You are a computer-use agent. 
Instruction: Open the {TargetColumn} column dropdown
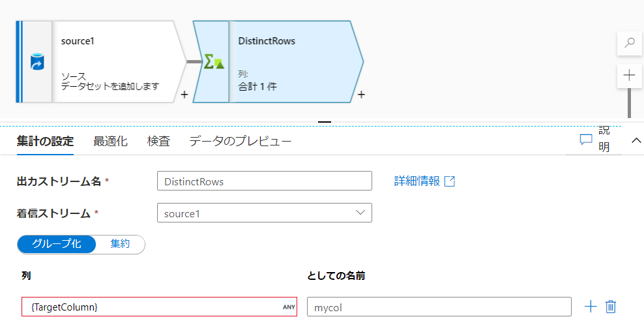(x=159, y=307)
